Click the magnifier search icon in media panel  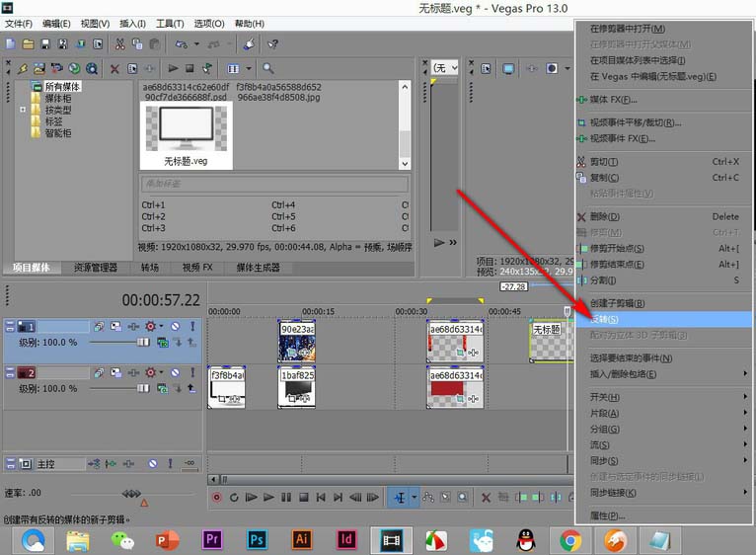268,68
